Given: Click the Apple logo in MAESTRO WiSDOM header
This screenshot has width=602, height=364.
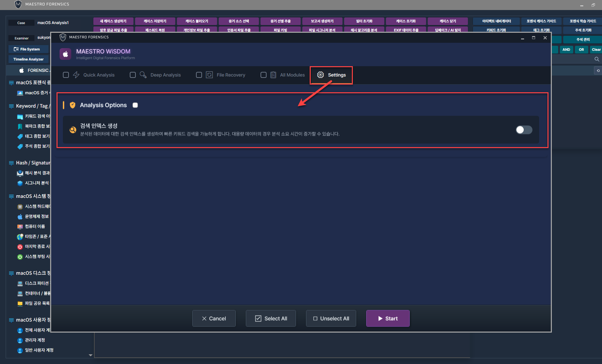Looking at the screenshot, I should click(66, 54).
